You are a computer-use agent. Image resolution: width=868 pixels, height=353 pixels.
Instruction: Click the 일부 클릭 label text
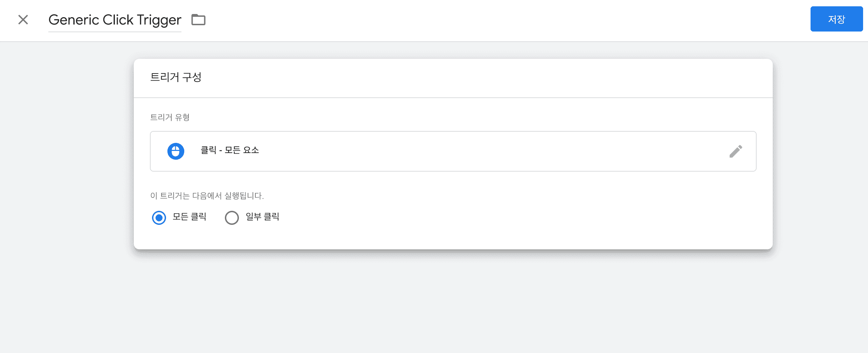(262, 217)
